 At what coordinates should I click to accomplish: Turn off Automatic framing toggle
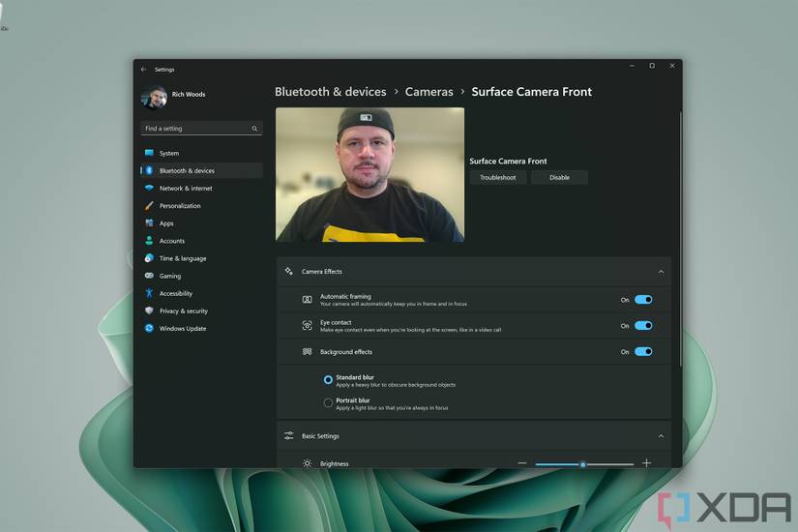(x=643, y=300)
